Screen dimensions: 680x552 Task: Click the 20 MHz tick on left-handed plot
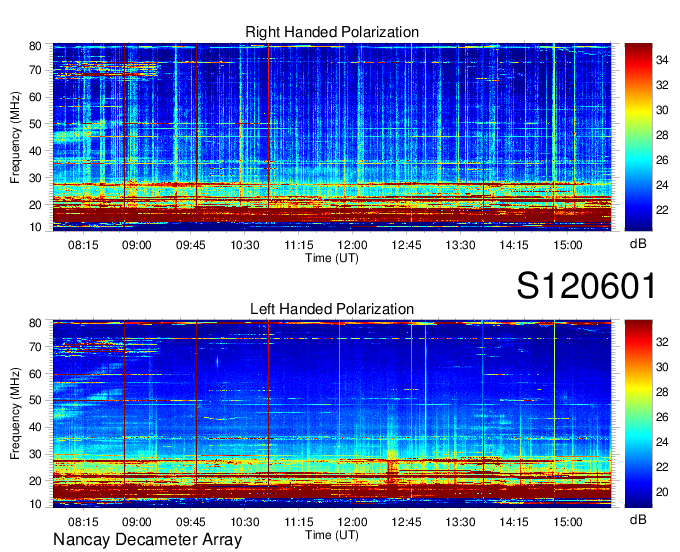35,481
